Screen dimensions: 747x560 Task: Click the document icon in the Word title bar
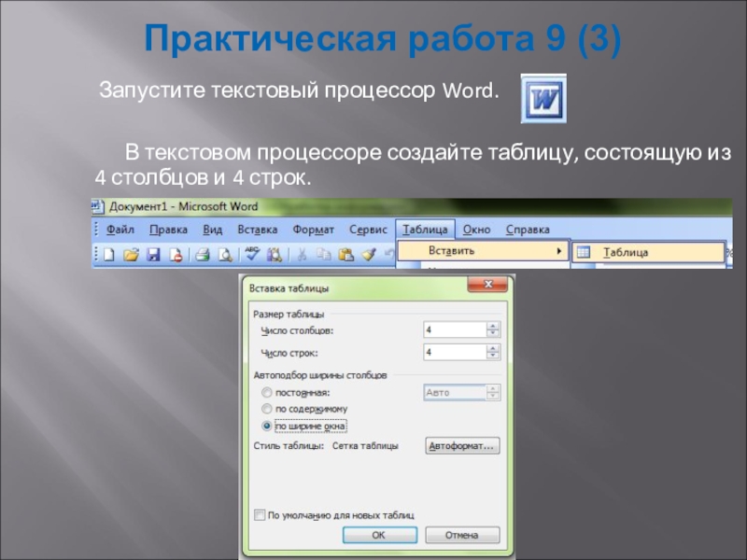coord(97,206)
